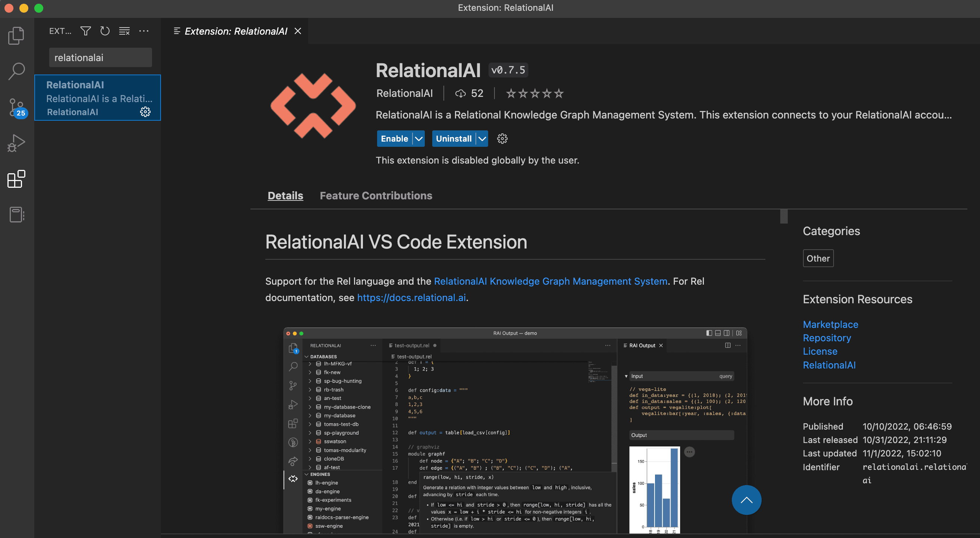
Task: Open Views and More Actions ellipsis menu
Action: tap(144, 31)
